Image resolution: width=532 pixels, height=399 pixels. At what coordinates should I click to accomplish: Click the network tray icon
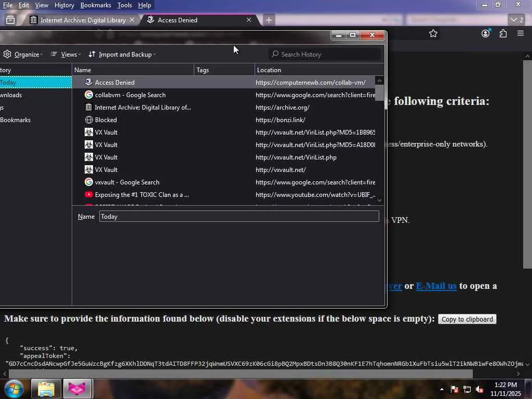(467, 389)
